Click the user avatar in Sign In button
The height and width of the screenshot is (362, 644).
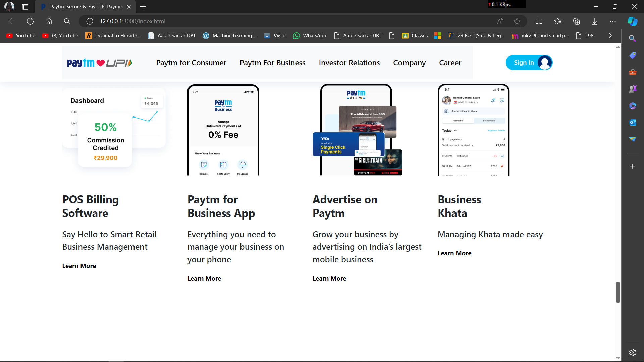tap(544, 63)
